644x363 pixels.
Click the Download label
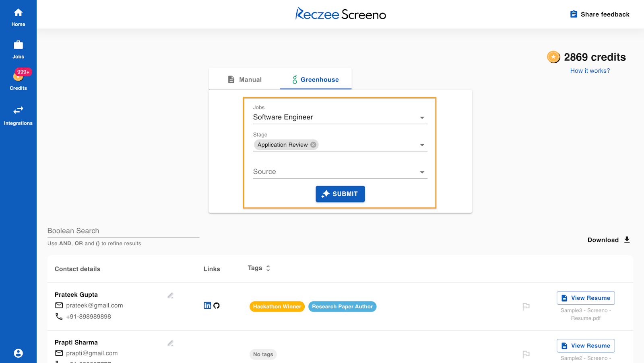pos(603,240)
